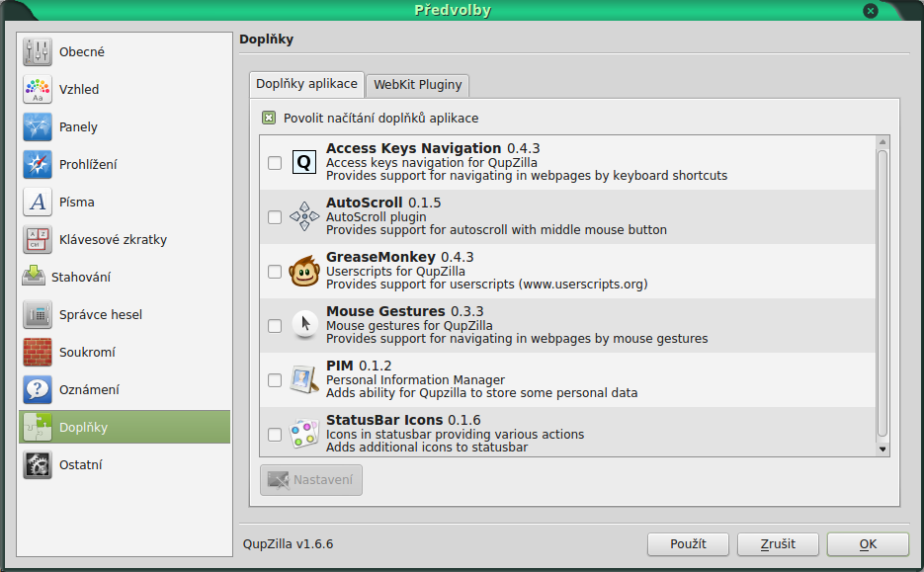The height and width of the screenshot is (572, 924).
Task: Click the Doplňky puzzle piece icon
Action: (x=38, y=427)
